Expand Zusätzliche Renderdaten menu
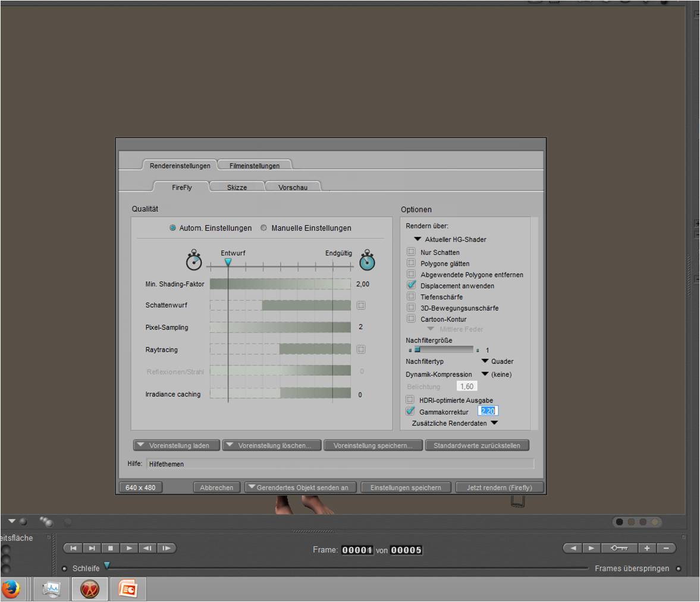The image size is (700, 602). click(454, 423)
